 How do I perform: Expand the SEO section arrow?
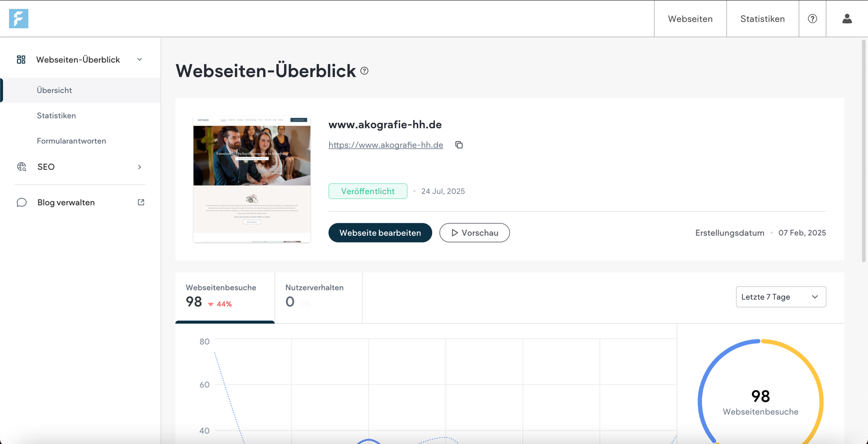[x=140, y=167]
